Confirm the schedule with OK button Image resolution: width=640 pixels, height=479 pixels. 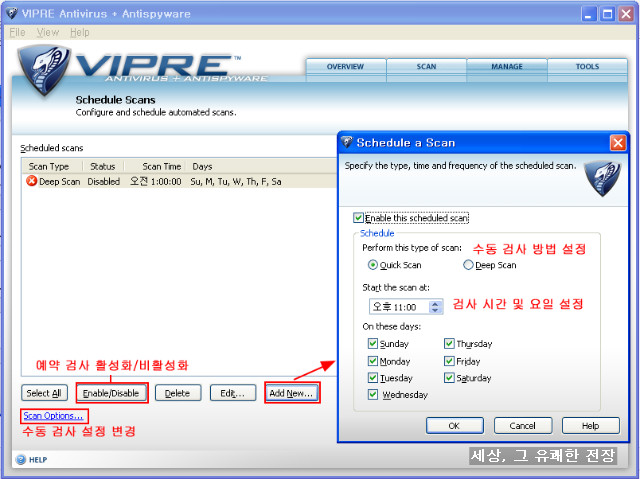point(454,426)
